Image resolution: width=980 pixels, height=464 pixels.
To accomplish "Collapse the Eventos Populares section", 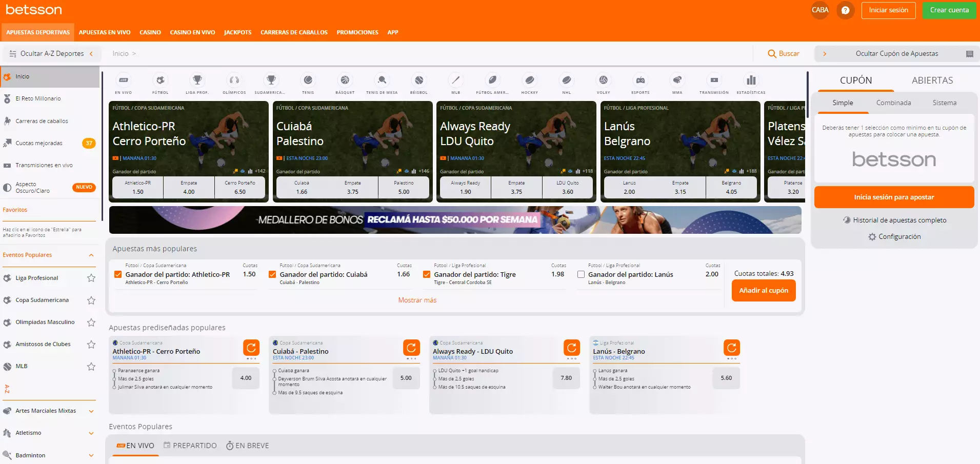I will [91, 255].
